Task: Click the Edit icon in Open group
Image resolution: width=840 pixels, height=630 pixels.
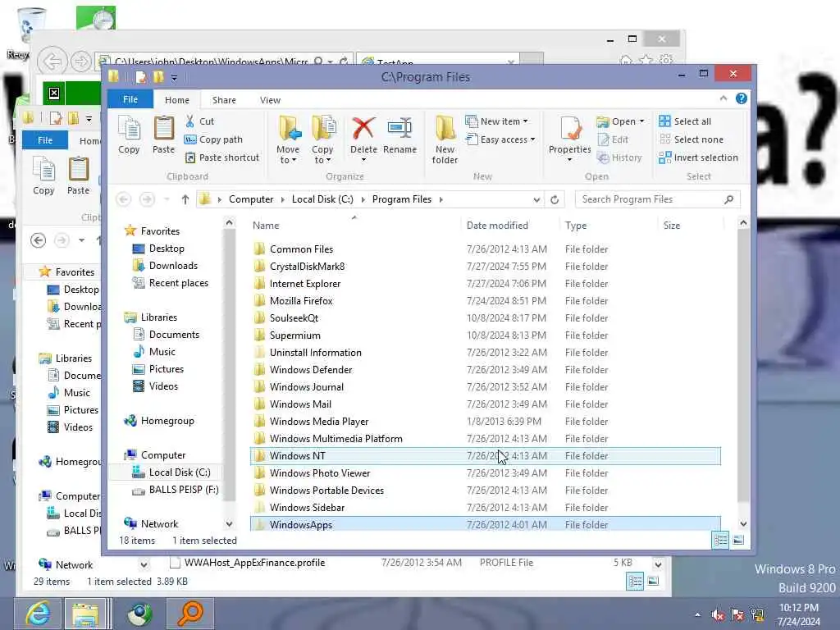Action: click(x=613, y=139)
